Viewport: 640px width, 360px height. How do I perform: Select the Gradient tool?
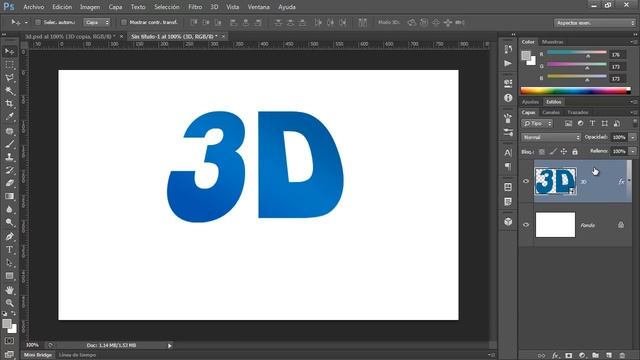click(x=9, y=196)
